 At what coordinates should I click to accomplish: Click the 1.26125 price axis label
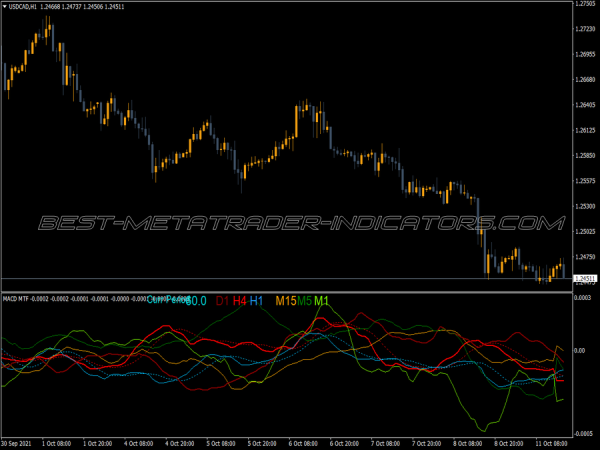click(x=585, y=130)
